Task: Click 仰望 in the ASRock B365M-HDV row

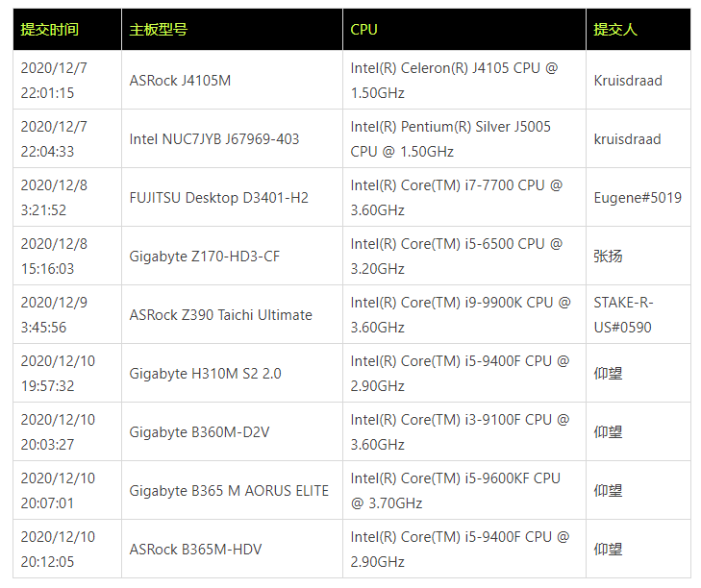Action: point(638,549)
